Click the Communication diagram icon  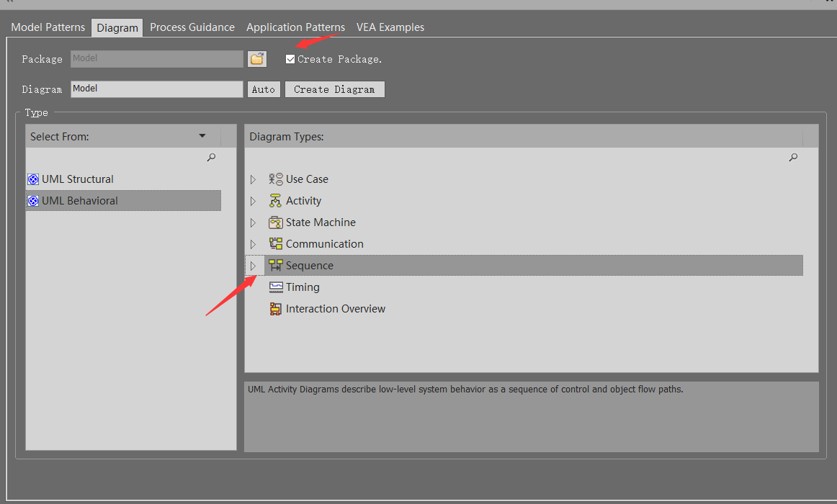tap(276, 243)
